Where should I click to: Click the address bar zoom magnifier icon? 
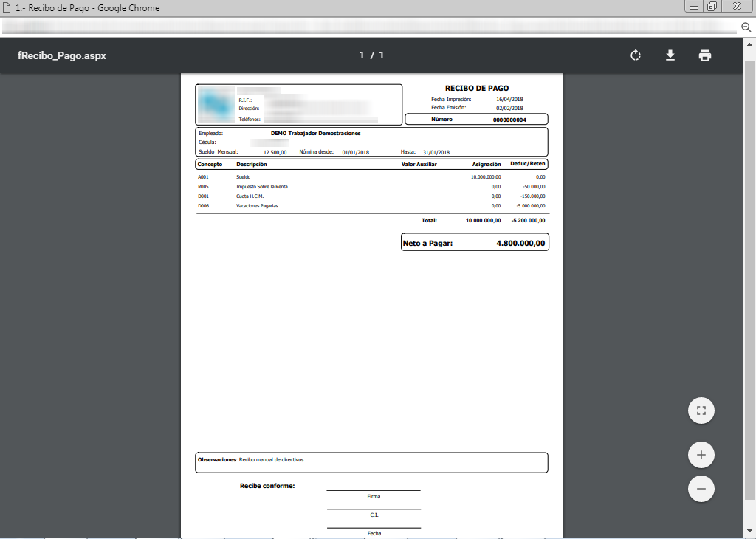[746, 27]
